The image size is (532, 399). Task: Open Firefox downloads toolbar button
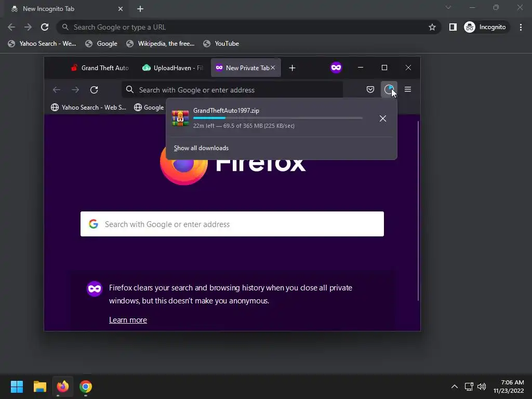pyautogui.click(x=389, y=89)
